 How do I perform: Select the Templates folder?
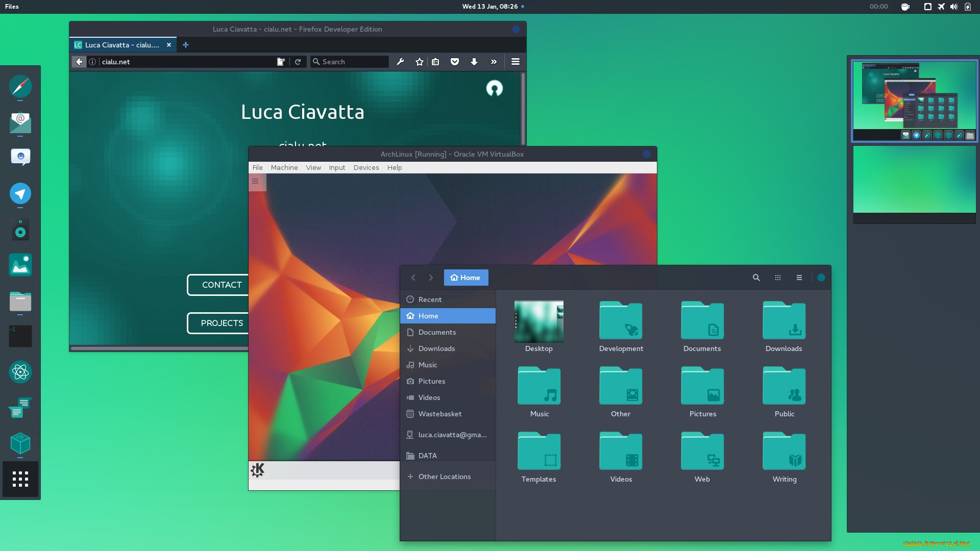[x=539, y=457]
